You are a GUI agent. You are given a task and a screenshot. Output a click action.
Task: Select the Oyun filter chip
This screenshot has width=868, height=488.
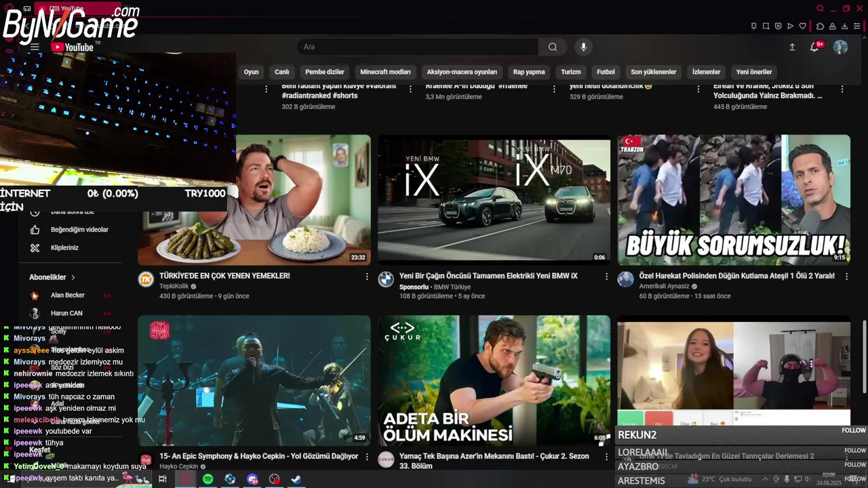(252, 72)
